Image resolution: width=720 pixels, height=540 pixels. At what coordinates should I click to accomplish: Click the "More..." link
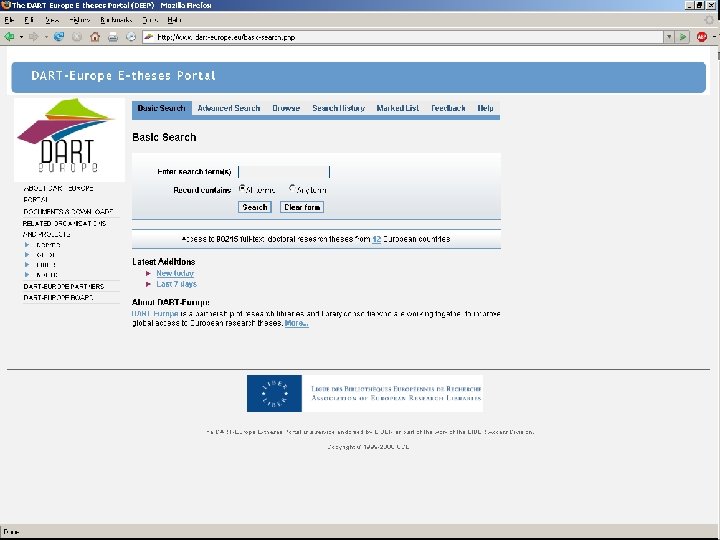tap(297, 323)
